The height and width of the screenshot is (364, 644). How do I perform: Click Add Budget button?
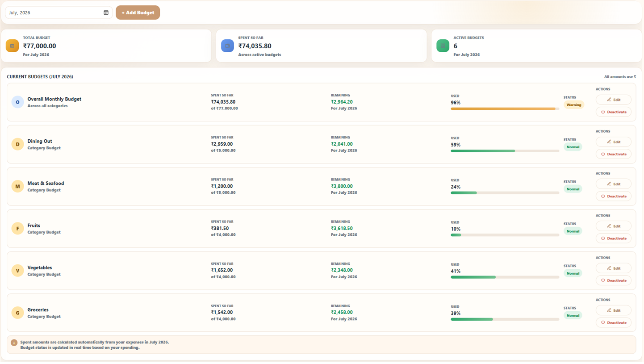tap(138, 13)
